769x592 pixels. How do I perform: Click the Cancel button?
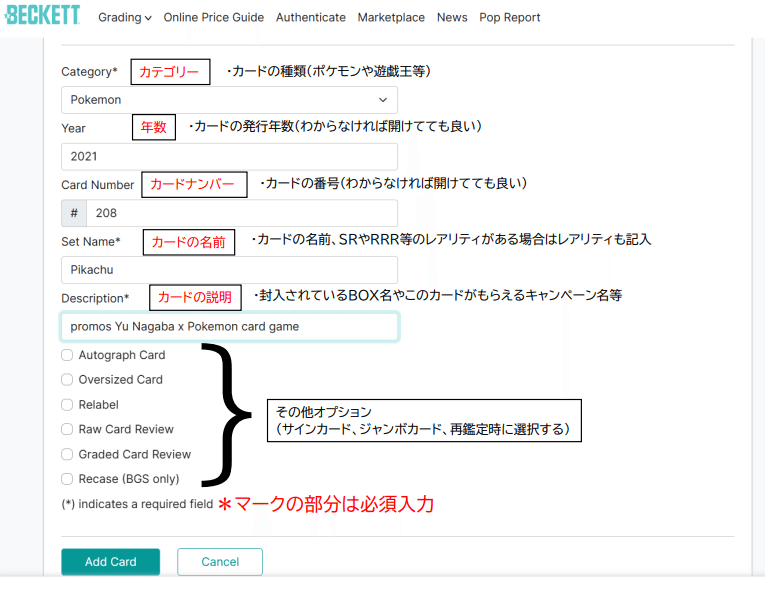(x=220, y=562)
